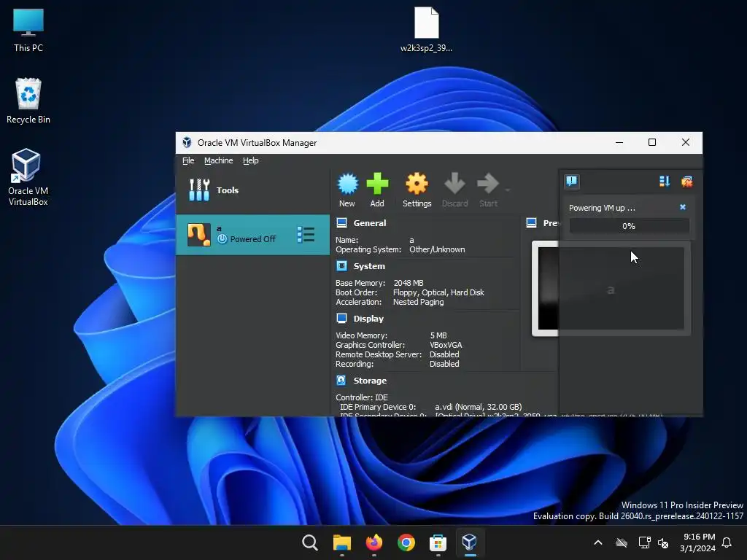
Task: Open the Machine menu
Action: click(219, 160)
